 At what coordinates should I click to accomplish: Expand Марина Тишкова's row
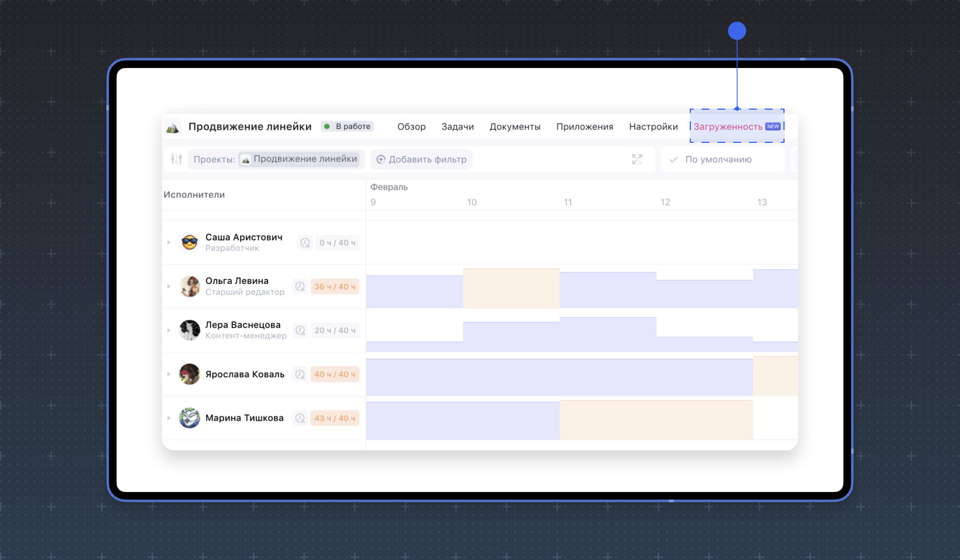169,418
